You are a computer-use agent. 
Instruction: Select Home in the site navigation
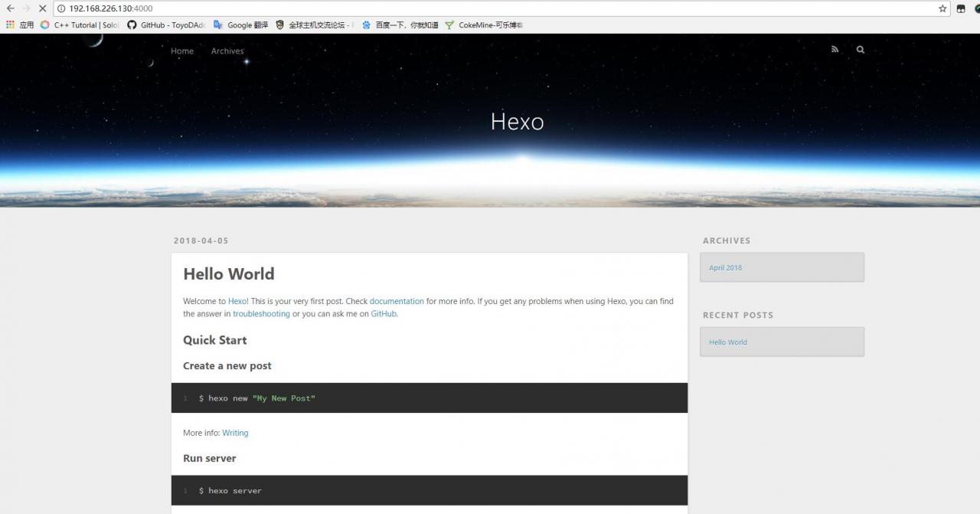(x=182, y=51)
